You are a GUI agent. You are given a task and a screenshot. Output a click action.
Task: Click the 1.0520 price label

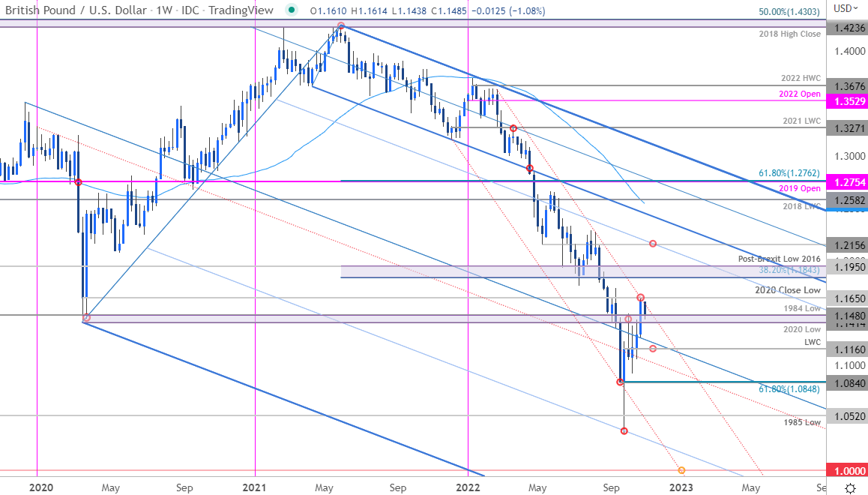click(x=847, y=416)
